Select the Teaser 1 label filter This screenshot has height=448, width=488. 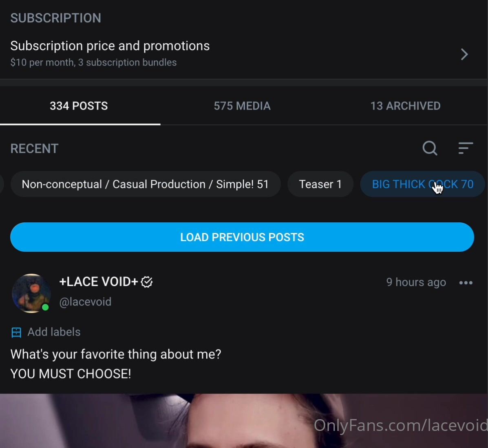[320, 184]
